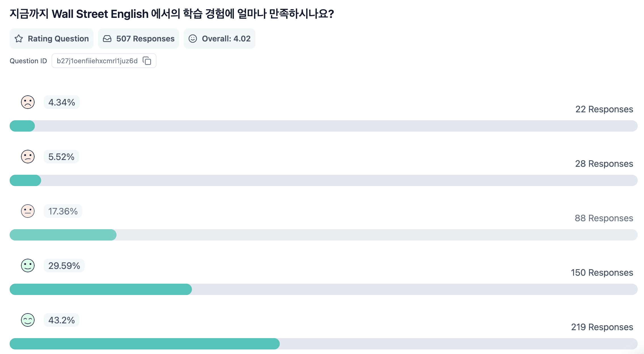Click the Overall: 4.02 badge
The height and width of the screenshot is (354, 644).
click(x=219, y=39)
